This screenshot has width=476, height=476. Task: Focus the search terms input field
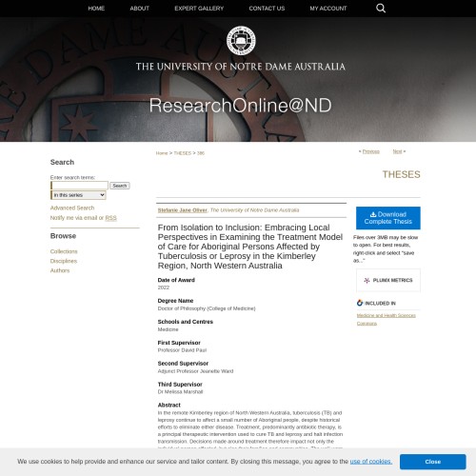[x=79, y=186]
